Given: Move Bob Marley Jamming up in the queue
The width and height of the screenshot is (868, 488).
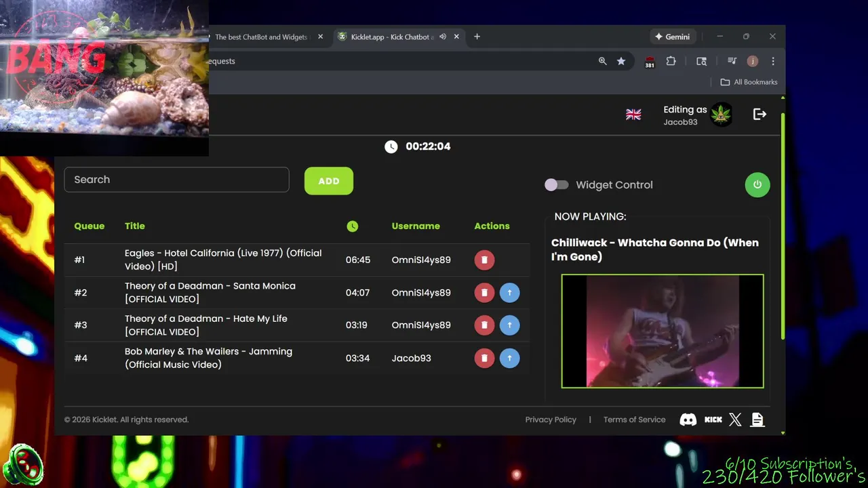Looking at the screenshot, I should click(x=509, y=358).
